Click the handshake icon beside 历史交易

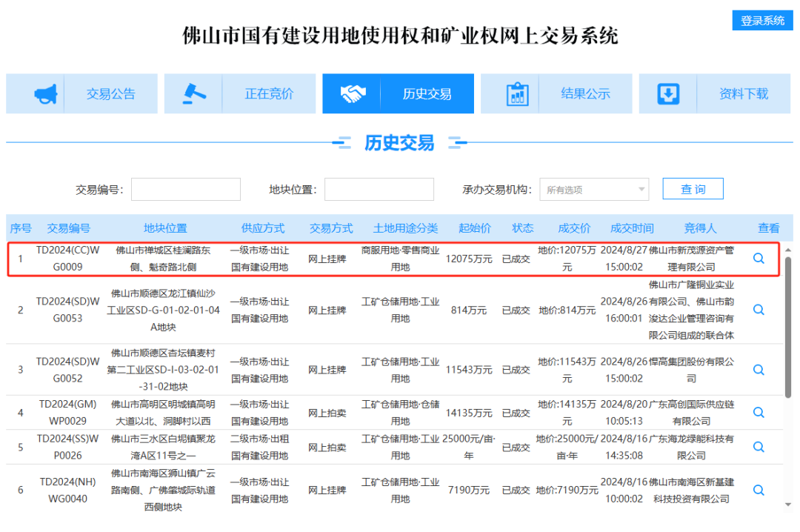click(353, 94)
